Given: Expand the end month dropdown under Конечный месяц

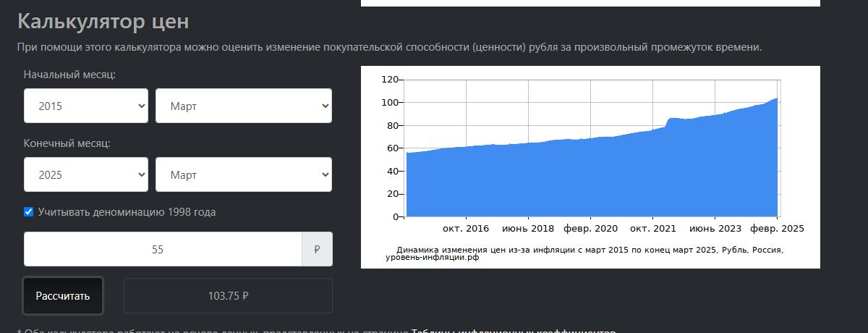Looking at the screenshot, I should click(244, 174).
